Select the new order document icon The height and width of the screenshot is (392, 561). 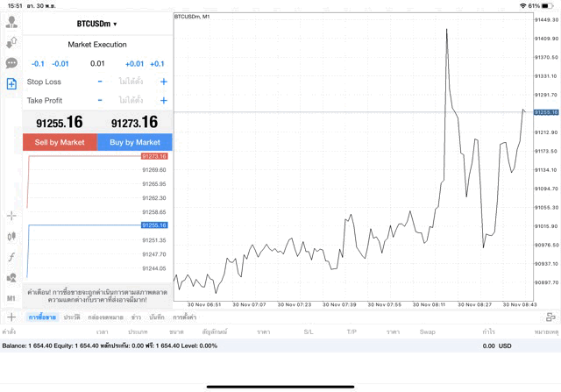11,84
